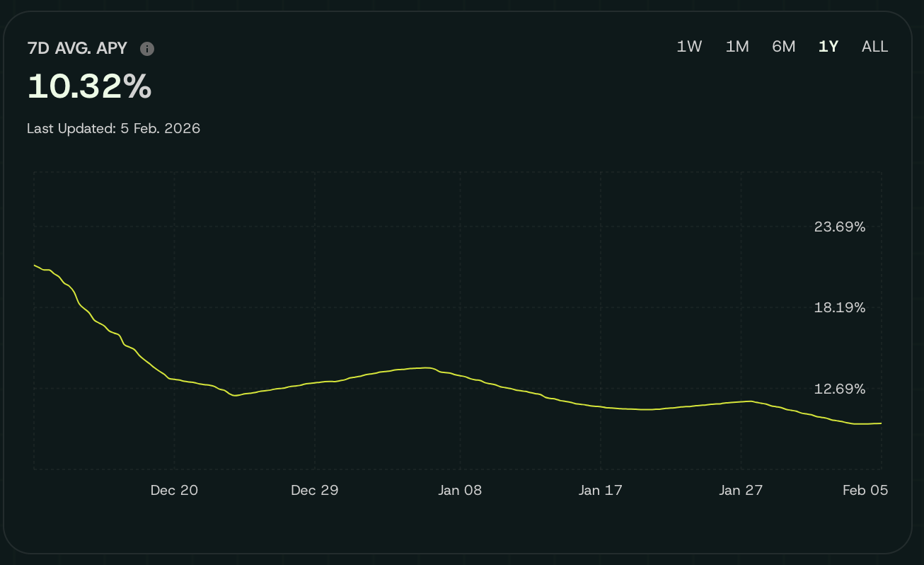Image resolution: width=924 pixels, height=565 pixels.
Task: Select the Last Updated date text
Action: pyautogui.click(x=113, y=128)
